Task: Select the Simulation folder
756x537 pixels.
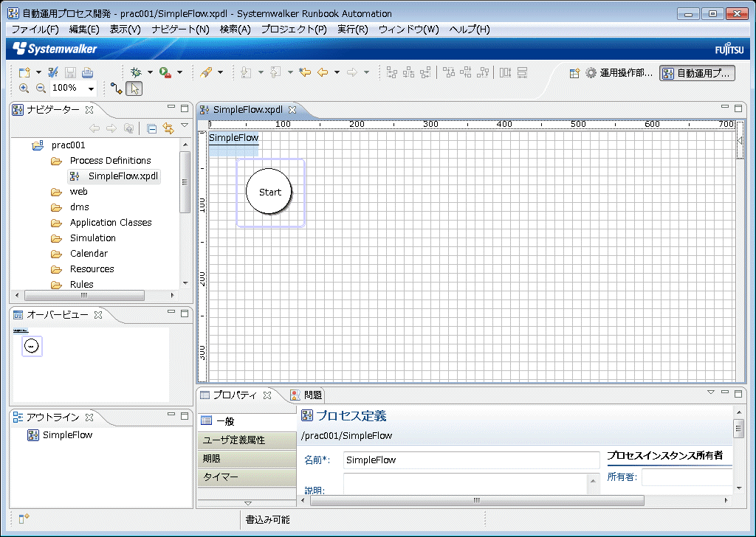Action: click(92, 238)
